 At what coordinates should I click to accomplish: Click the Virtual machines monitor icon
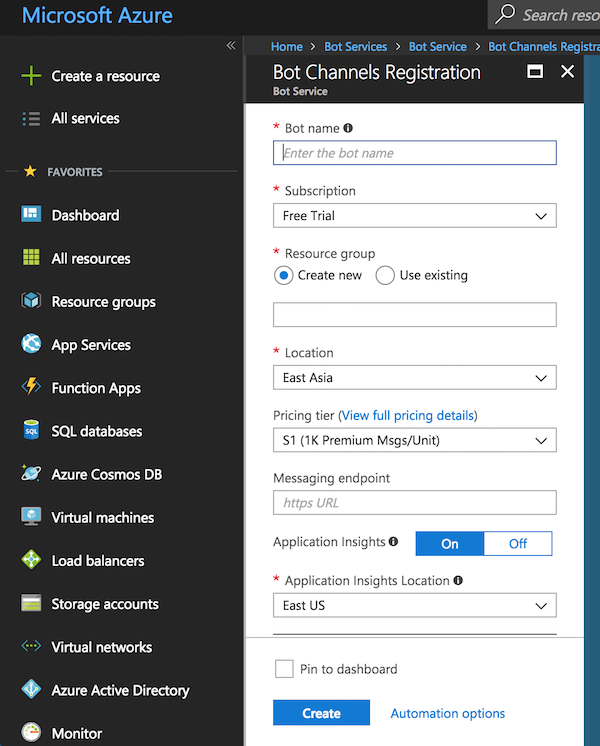31,517
